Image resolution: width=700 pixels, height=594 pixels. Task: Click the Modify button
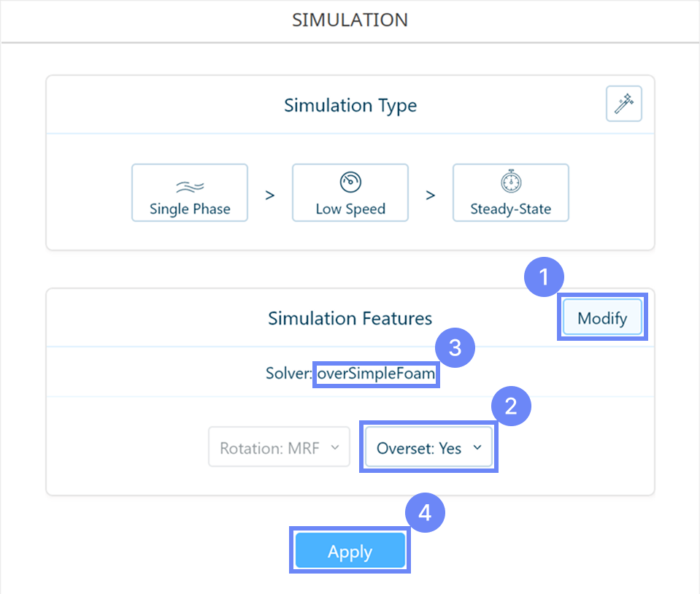601,318
